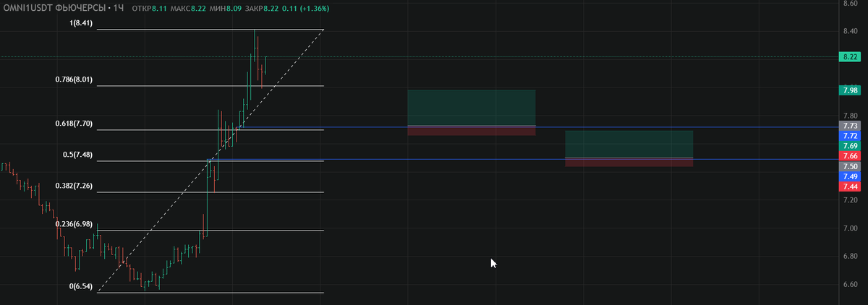Image resolution: width=868 pixels, height=305 pixels.
Task: Click the 8.40 price scale label
Action: pos(849,31)
